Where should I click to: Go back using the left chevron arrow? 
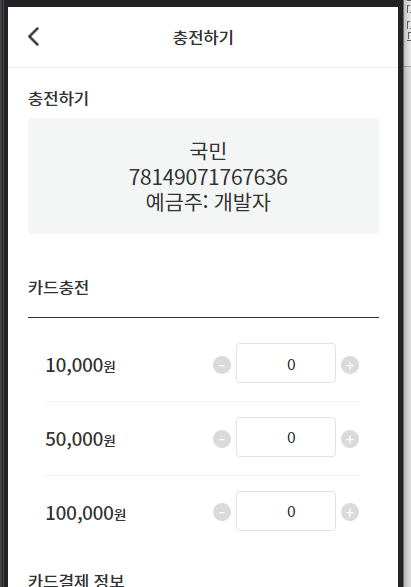pyautogui.click(x=34, y=37)
